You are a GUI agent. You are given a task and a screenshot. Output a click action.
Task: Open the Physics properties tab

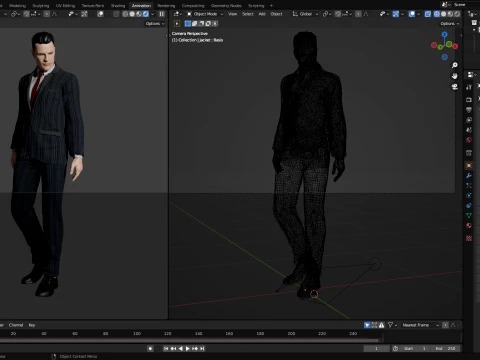pos(469,195)
